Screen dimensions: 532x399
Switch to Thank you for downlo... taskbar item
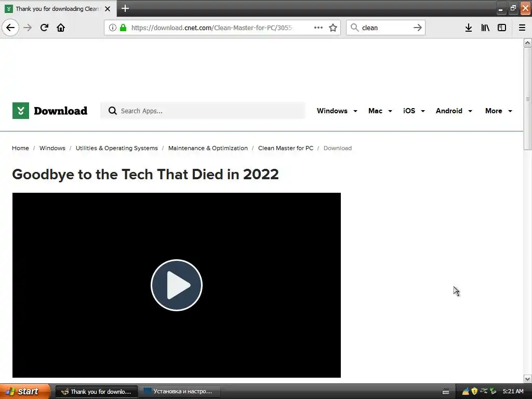pos(96,392)
